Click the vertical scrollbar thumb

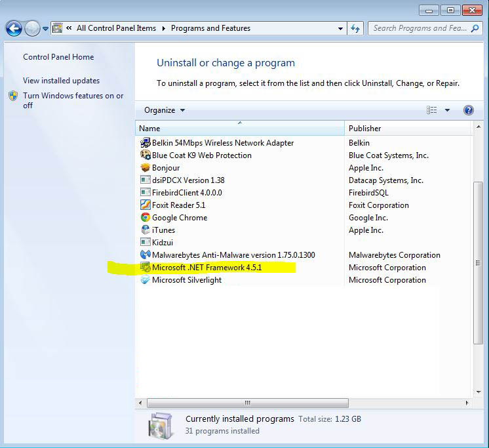point(478,262)
